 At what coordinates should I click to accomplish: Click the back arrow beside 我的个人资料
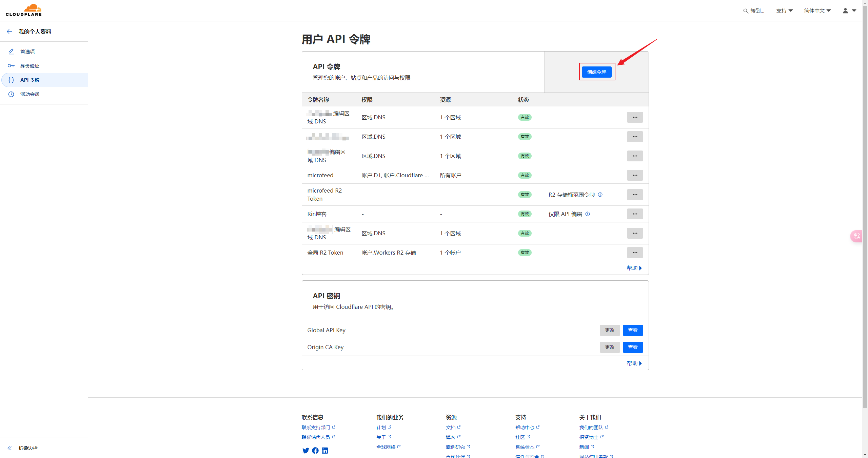pos(9,32)
